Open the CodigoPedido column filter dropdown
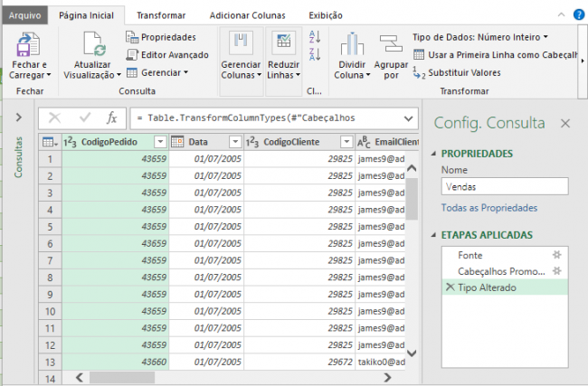 (x=160, y=142)
